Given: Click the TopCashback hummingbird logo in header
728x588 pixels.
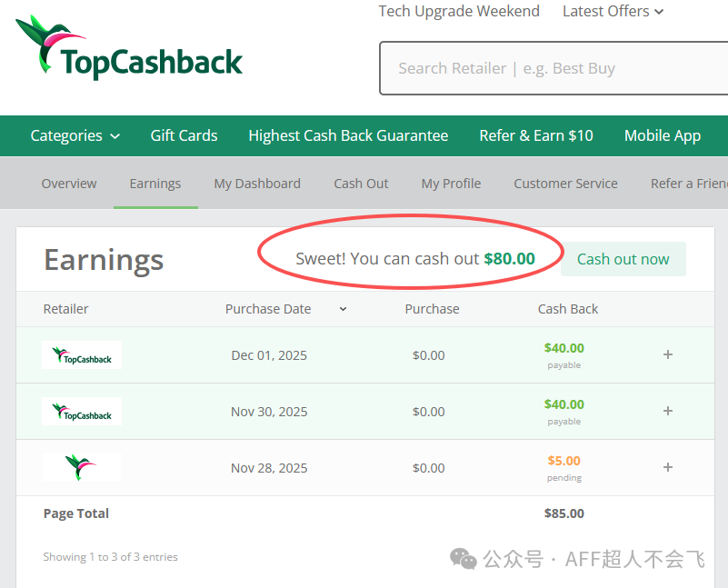Looking at the screenshot, I should point(129,48).
